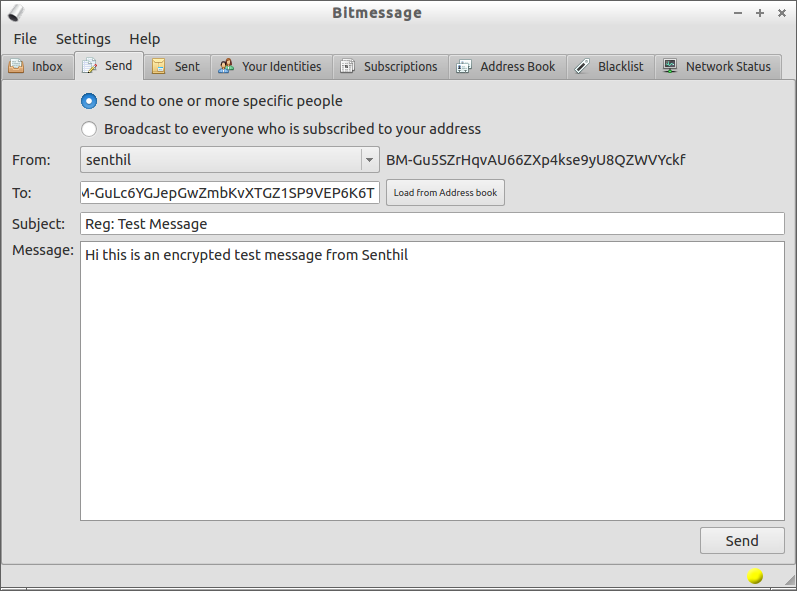This screenshot has width=797, height=591.
Task: Click into the Subject field
Action: tap(432, 224)
